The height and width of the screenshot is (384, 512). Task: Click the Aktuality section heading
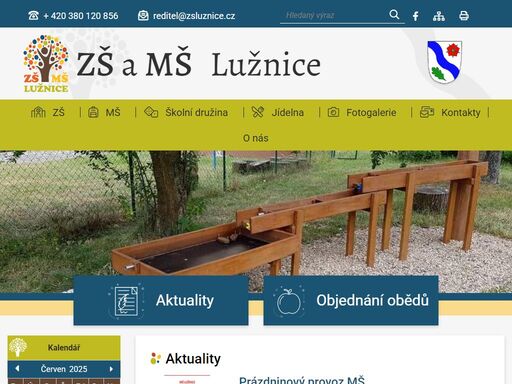pos(193,359)
